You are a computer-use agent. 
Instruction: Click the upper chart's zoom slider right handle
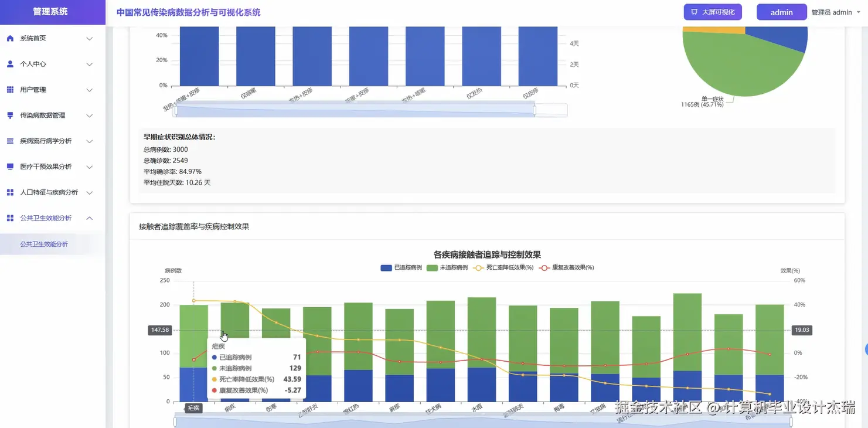[x=535, y=110]
